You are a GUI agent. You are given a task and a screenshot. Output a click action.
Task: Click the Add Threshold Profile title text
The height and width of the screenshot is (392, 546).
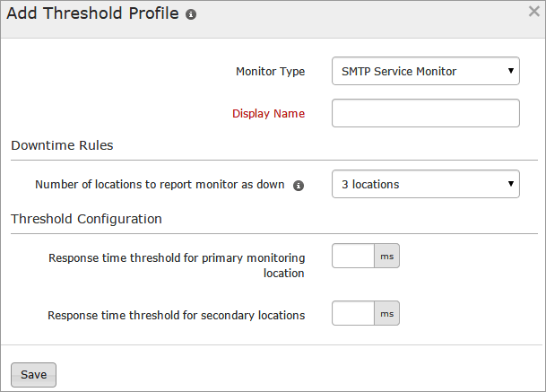point(93,15)
